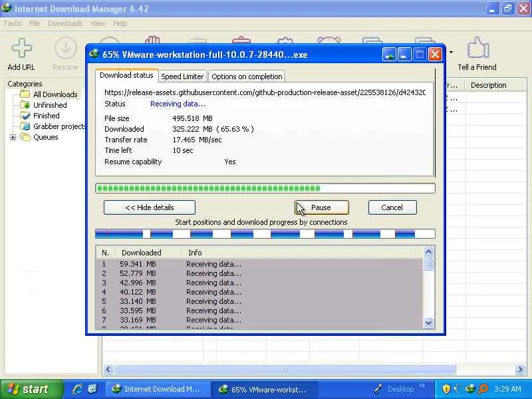Click the All Downloads folder icon
This screenshot has width=532, height=399.
[25, 94]
